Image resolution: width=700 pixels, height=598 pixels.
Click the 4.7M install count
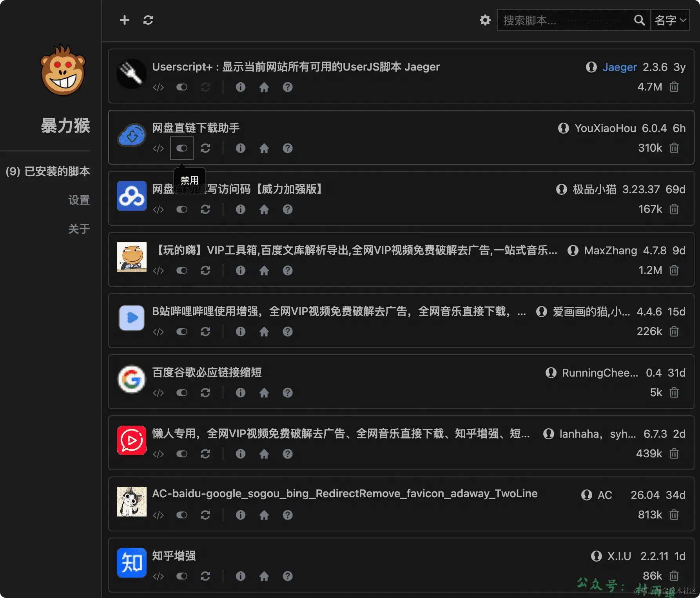tap(650, 87)
